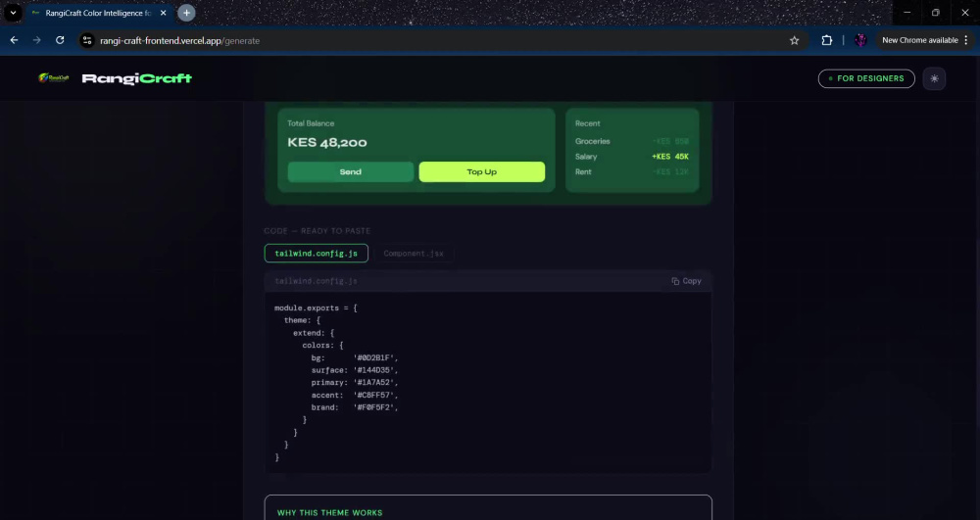Switch to the tailwind.config.js tab
Screen dimensions: 980x520
click(x=317, y=254)
